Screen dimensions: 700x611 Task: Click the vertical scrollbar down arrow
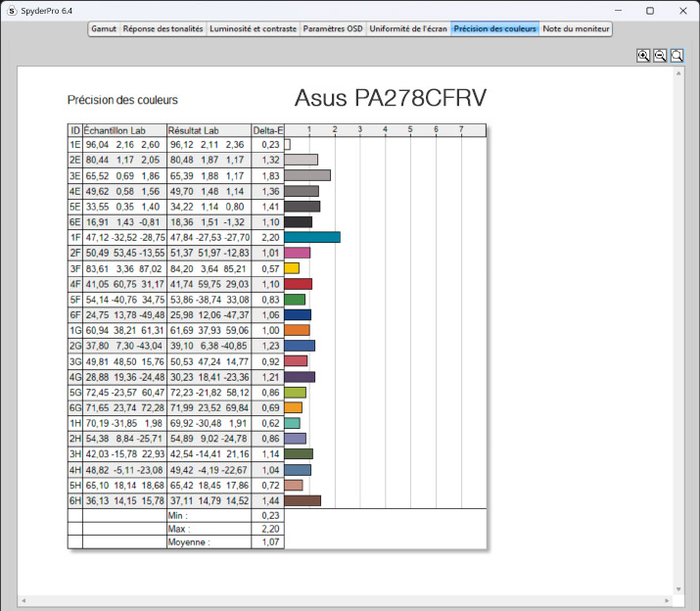coord(678,589)
